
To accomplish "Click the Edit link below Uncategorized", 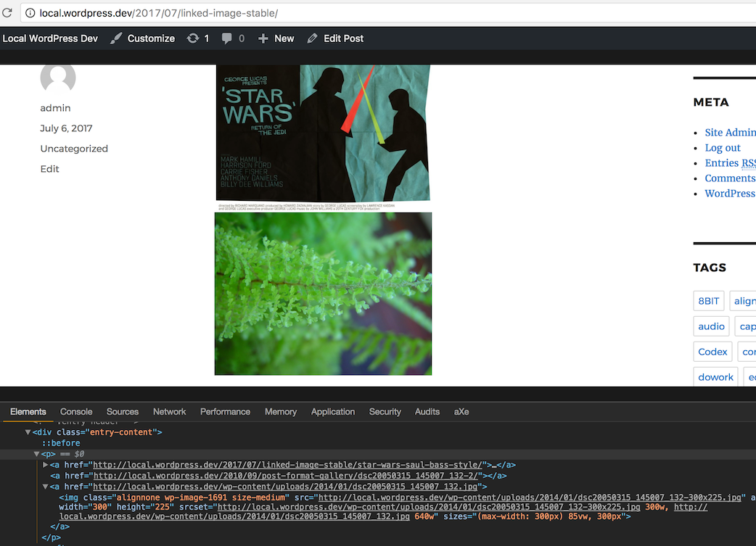I will pos(49,169).
